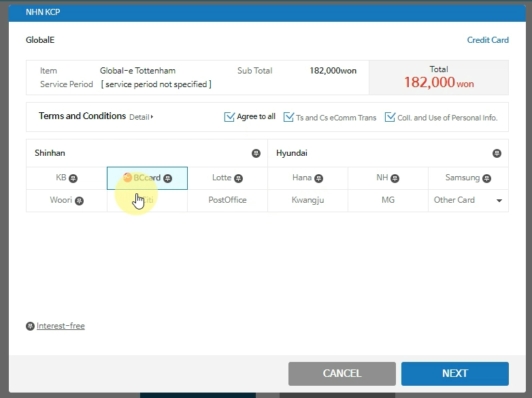Open the Interest-free link
The width and height of the screenshot is (532, 398).
pyautogui.click(x=61, y=326)
